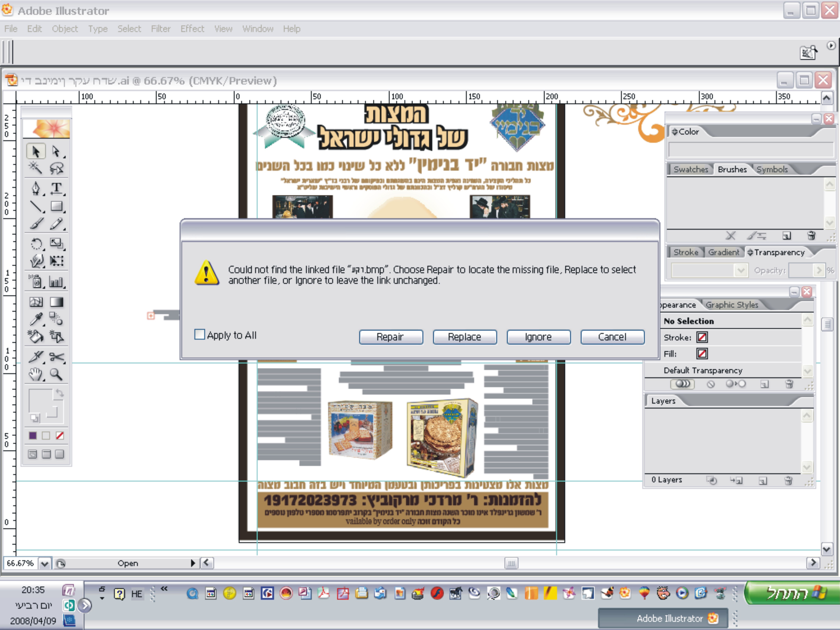
Task: Open the blending mode dropdown in Transparency
Action: (741, 270)
